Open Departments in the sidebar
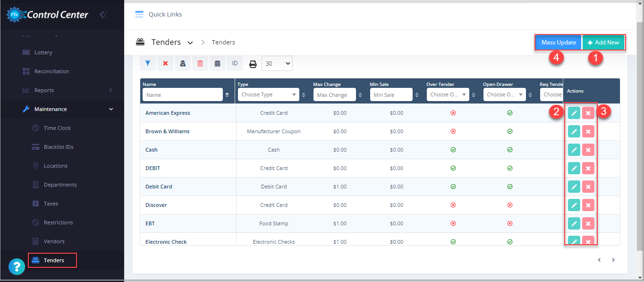 click(60, 185)
